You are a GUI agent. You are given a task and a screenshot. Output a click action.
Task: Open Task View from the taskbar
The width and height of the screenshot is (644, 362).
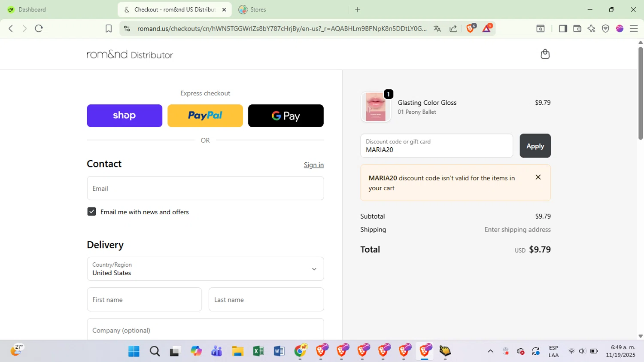click(x=175, y=351)
